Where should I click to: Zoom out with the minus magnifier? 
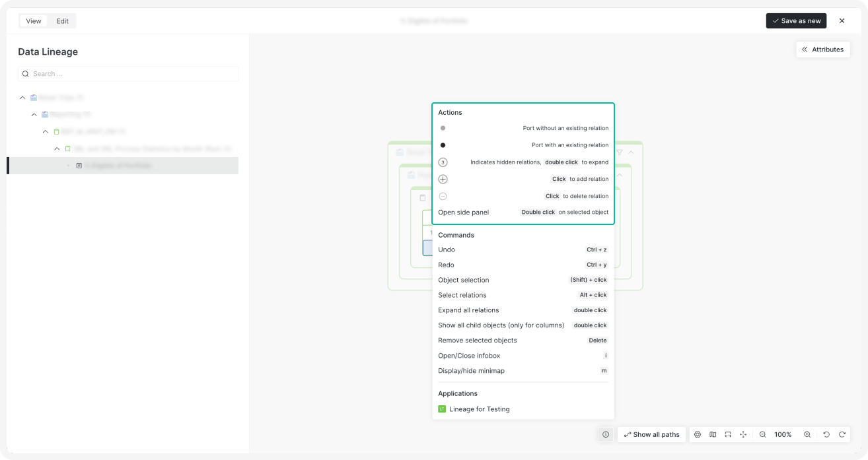point(762,434)
